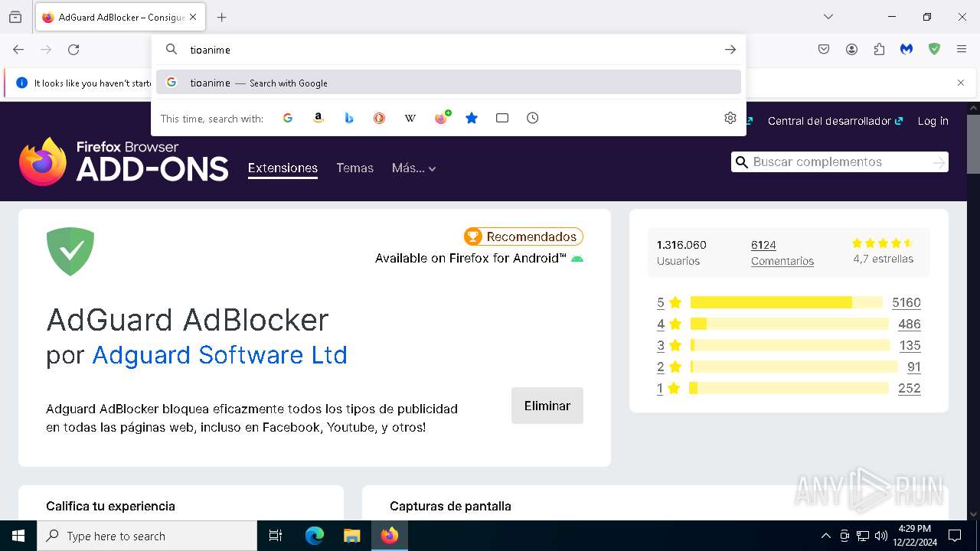980x551 pixels.
Task: Open the volume control in system tray
Action: pos(881,536)
